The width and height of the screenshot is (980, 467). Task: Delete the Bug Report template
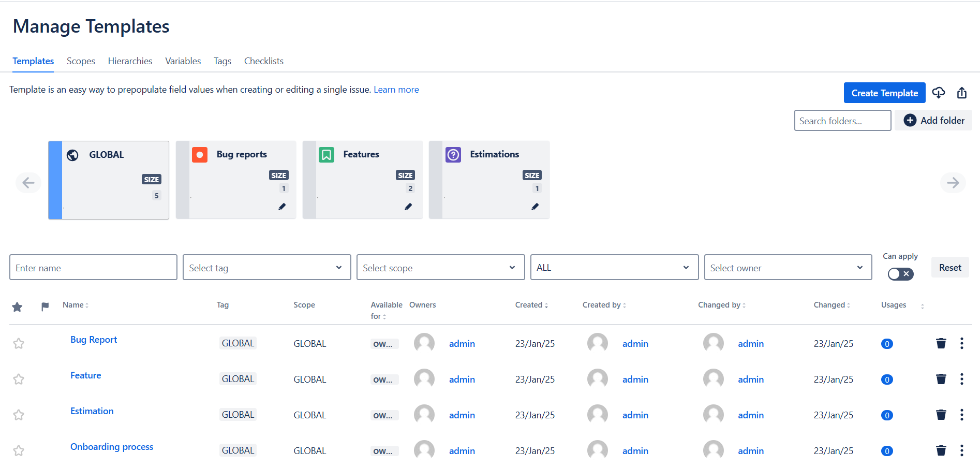click(x=941, y=343)
